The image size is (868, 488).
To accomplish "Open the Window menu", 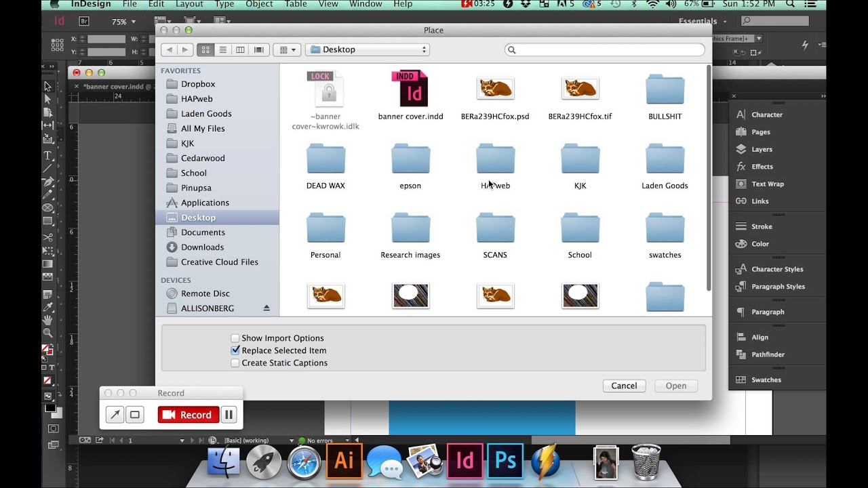I will (x=366, y=5).
